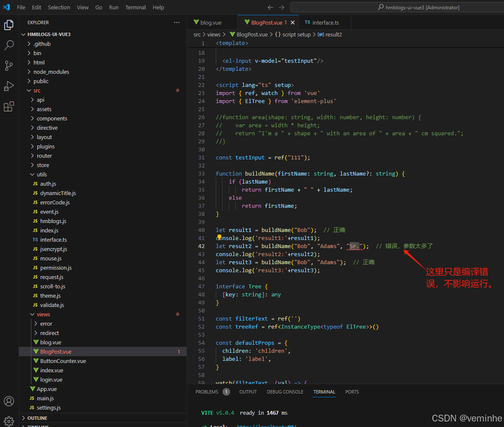Open App.vue file
The height and width of the screenshot is (427, 504).
coord(103,389)
